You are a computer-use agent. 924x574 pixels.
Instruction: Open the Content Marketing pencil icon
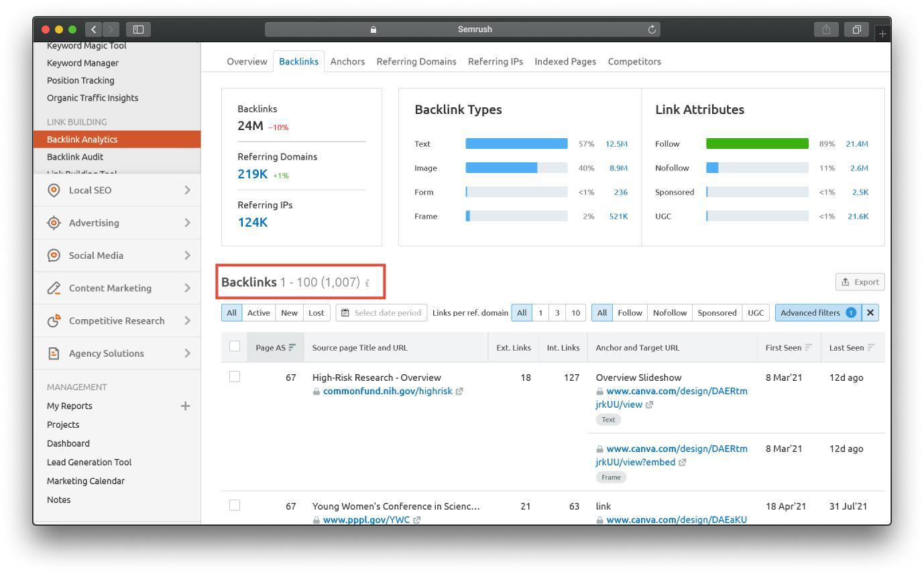[x=54, y=288]
